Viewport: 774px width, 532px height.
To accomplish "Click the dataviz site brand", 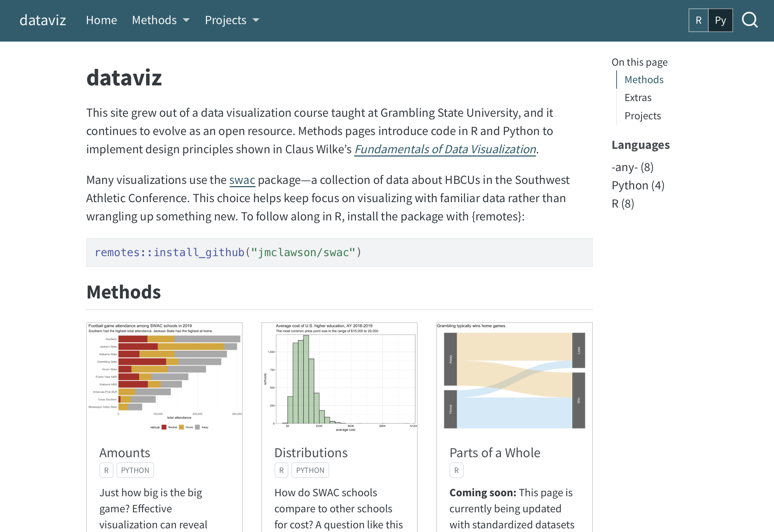I will pos(43,20).
